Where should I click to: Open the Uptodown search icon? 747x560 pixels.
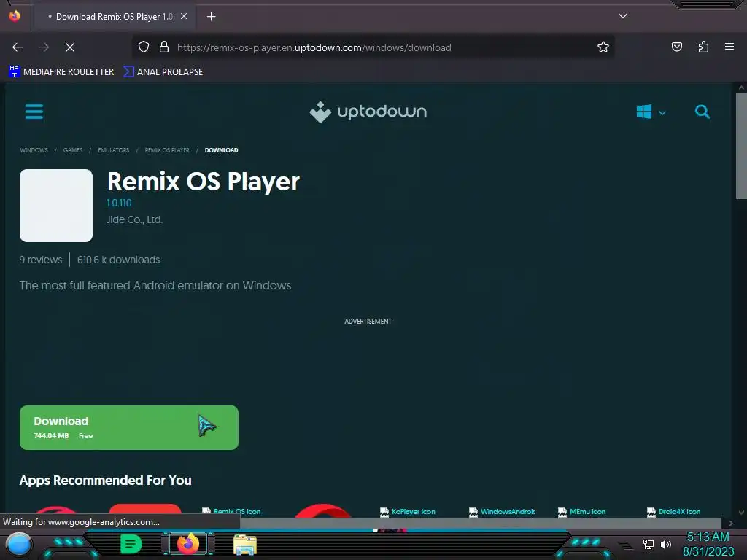click(x=703, y=112)
